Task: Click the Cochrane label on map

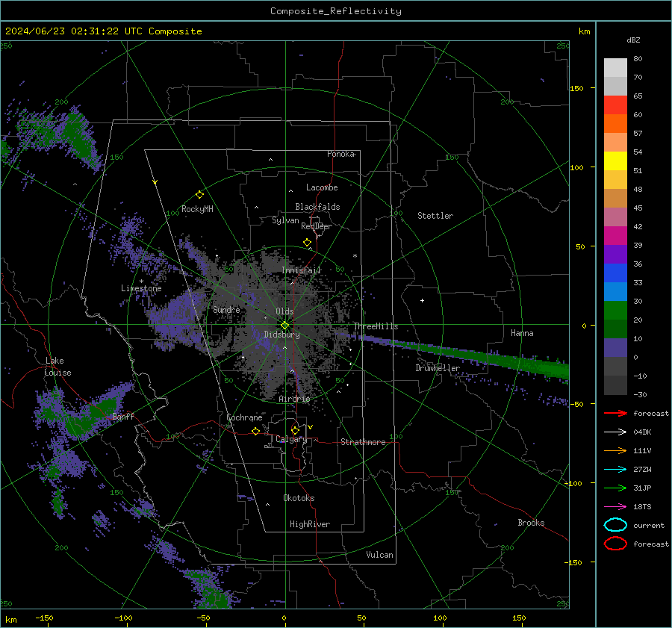Action: tap(244, 417)
